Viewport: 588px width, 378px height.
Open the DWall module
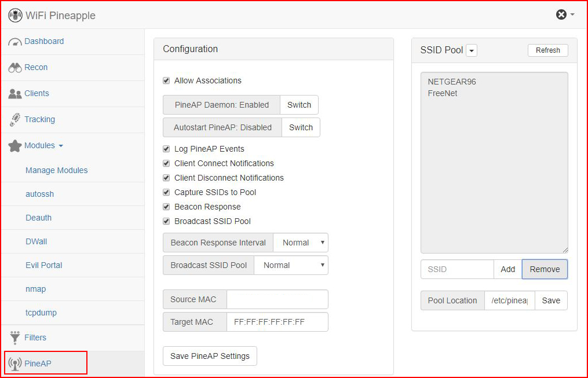[36, 241]
